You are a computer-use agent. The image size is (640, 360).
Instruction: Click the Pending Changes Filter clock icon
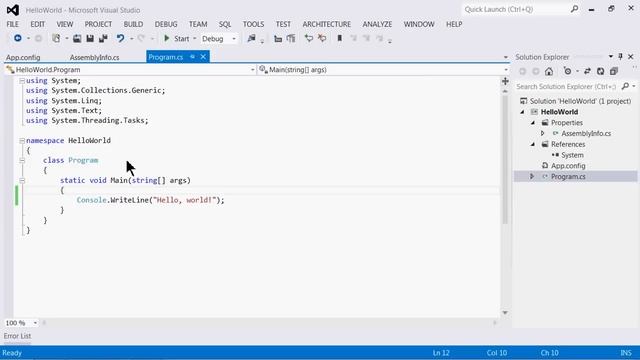tap(567, 71)
